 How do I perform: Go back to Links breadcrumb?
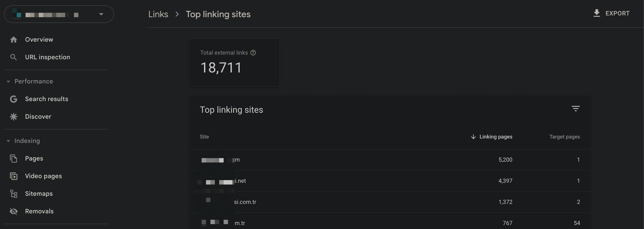pyautogui.click(x=158, y=14)
